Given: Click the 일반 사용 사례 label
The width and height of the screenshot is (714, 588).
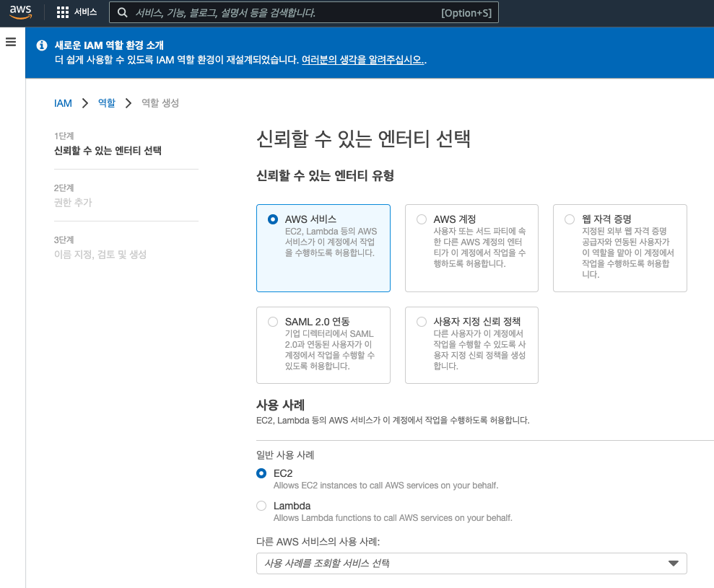Looking at the screenshot, I should pyautogui.click(x=285, y=455).
